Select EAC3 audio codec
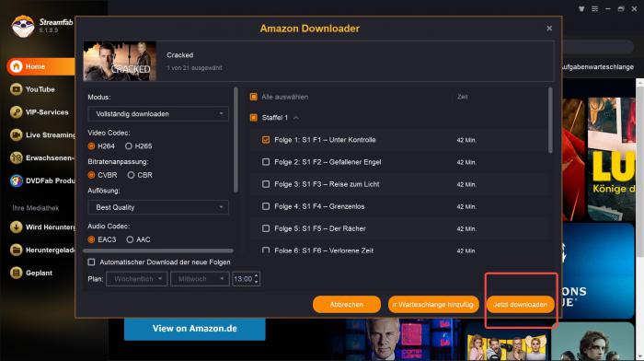The width and height of the screenshot is (644, 361). point(91,239)
